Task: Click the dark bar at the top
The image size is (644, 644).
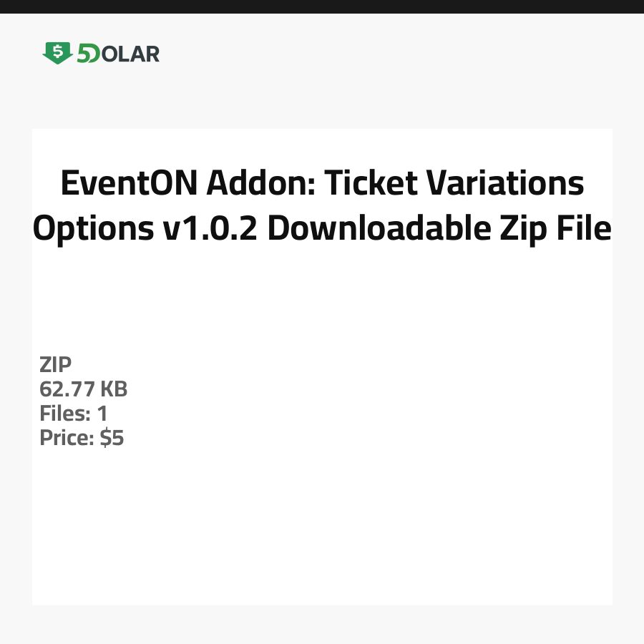Action: click(322, 6)
